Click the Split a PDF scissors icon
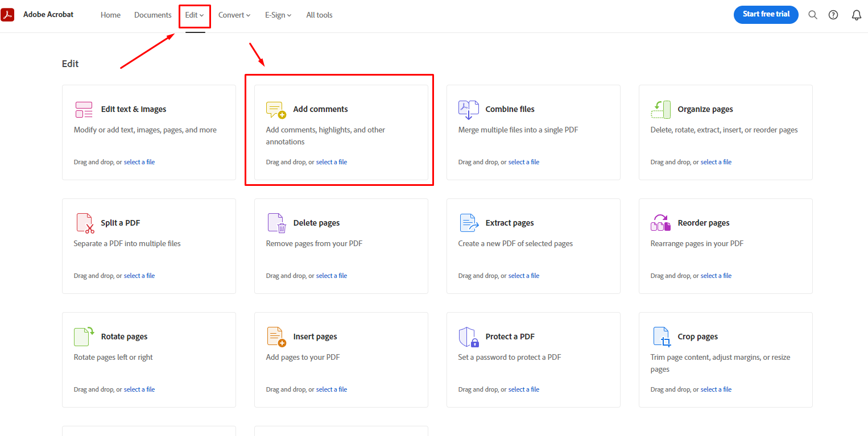This screenshot has width=868, height=436. (85, 223)
